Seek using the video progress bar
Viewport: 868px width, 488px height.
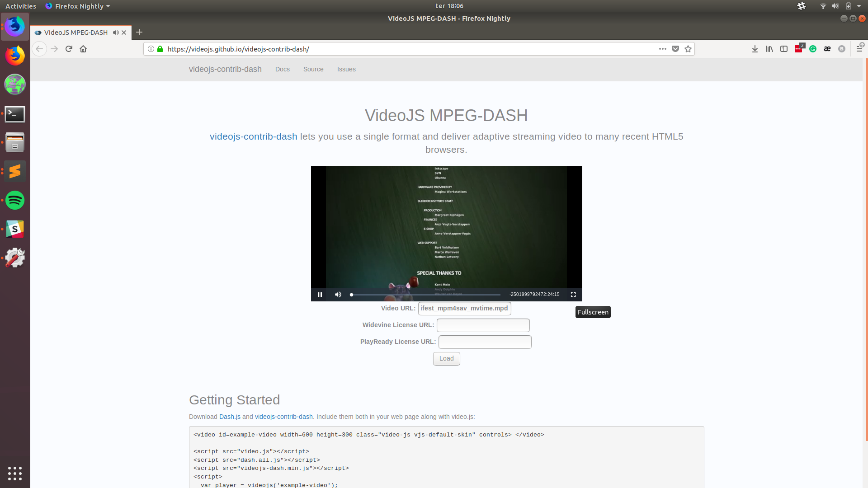click(425, 294)
